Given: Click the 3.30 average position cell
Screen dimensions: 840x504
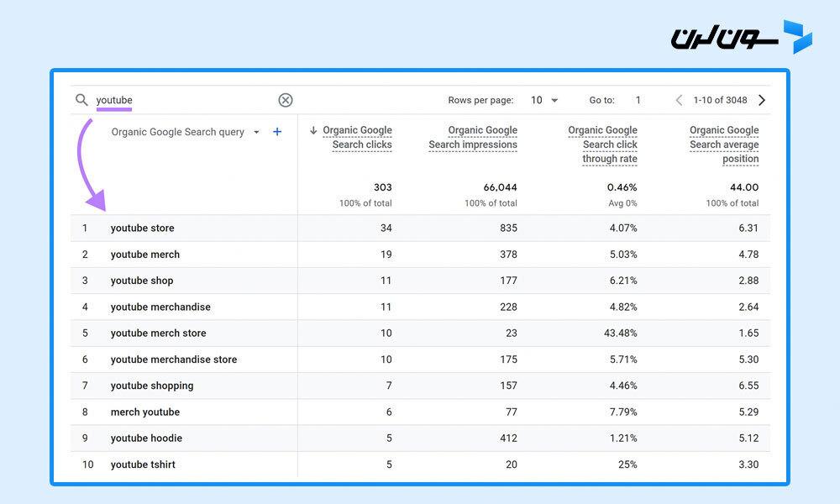Looking at the screenshot, I should coord(748,465).
